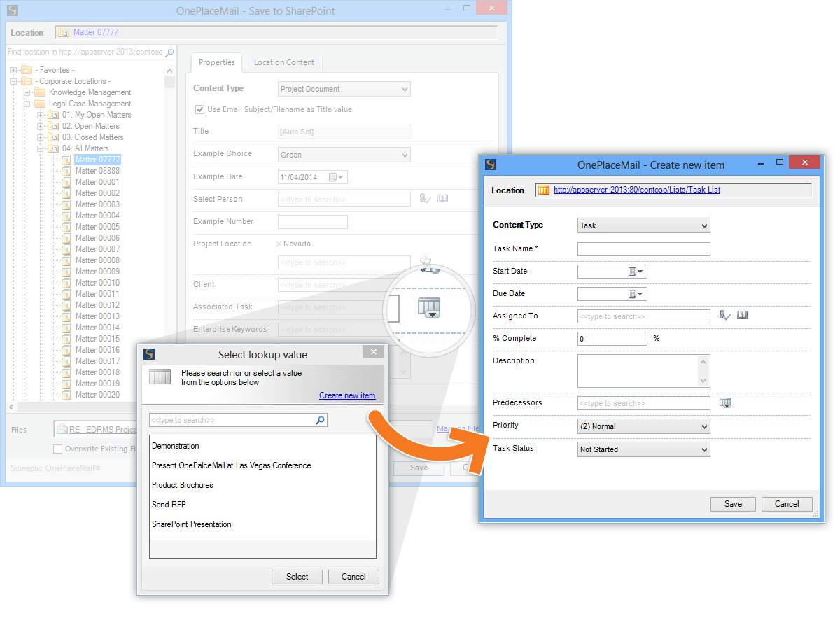Click the Example Number input field
This screenshot has width=840, height=630.
pyautogui.click(x=313, y=222)
